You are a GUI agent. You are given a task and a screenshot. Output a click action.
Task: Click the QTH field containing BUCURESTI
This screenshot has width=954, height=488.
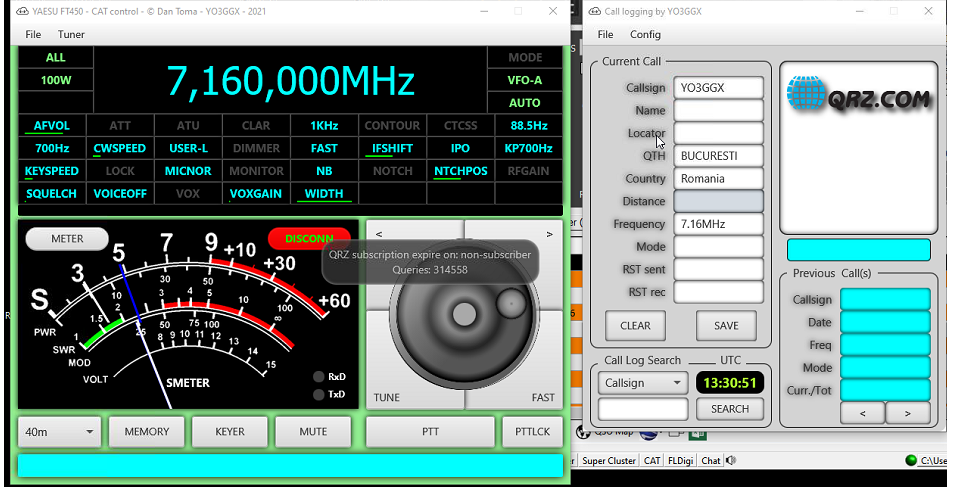tap(719, 156)
